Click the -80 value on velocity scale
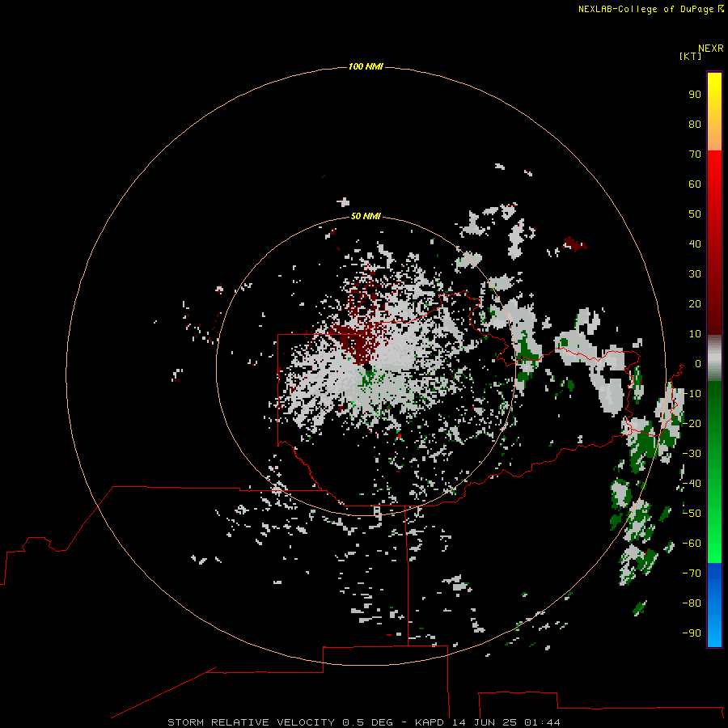Screen dimensions: 728x728 point(692,603)
